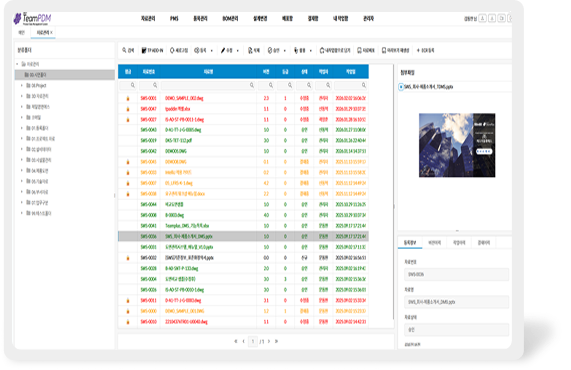Open the PMS menu

(174, 19)
